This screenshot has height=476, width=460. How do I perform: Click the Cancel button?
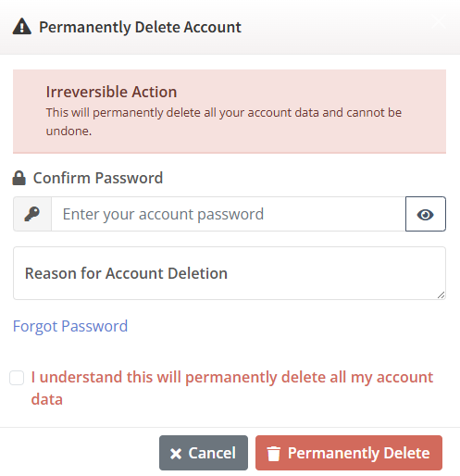pyautogui.click(x=204, y=453)
